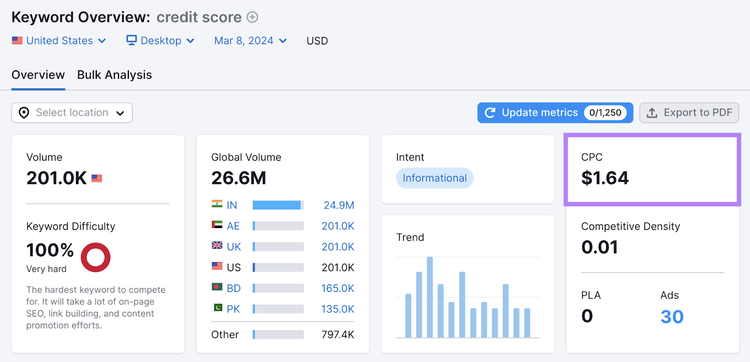Viewport: 750px width, 362px height.
Task: Open the United States country dropdown
Action: point(59,41)
